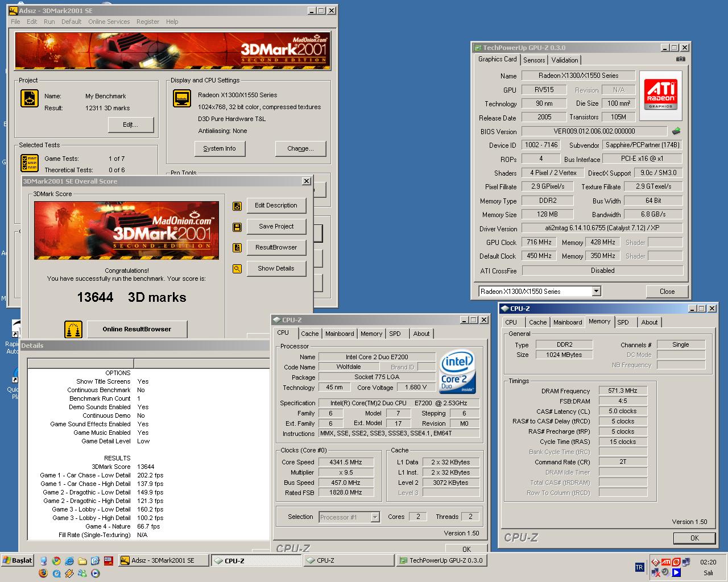Click the Project document icon in 3DMark
The image size is (728, 582).
(30, 98)
